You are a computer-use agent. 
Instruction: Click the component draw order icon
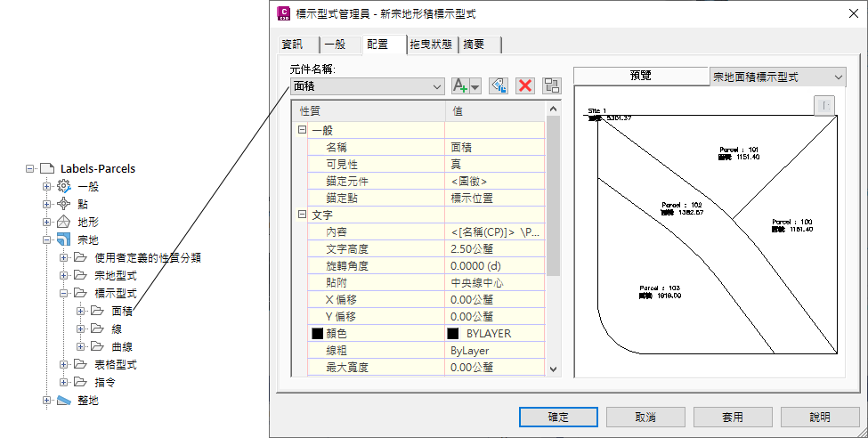(x=552, y=85)
